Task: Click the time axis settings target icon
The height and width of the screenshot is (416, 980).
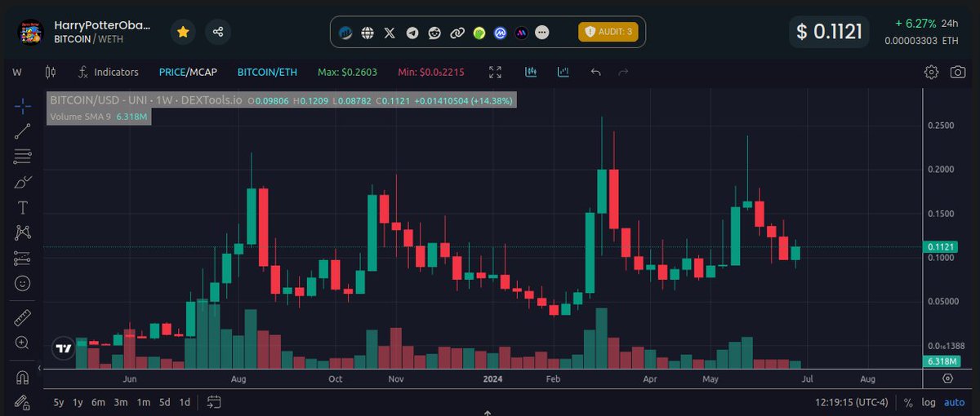Action: click(947, 378)
